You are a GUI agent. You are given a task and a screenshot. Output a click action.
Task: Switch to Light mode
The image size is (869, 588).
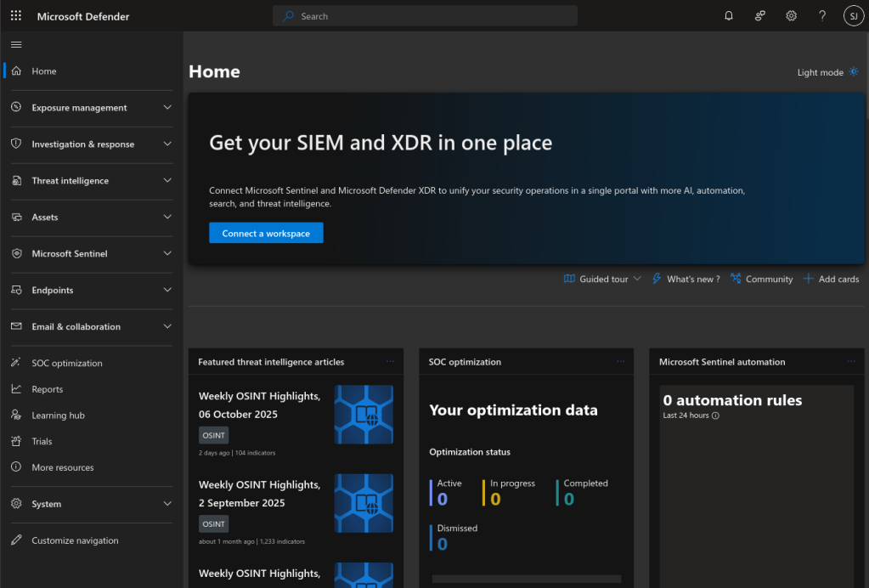[827, 72]
